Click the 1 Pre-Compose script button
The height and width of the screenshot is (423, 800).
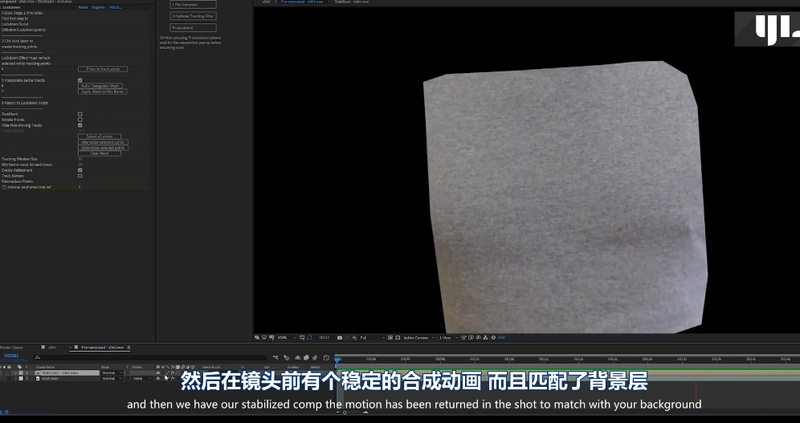click(193, 5)
